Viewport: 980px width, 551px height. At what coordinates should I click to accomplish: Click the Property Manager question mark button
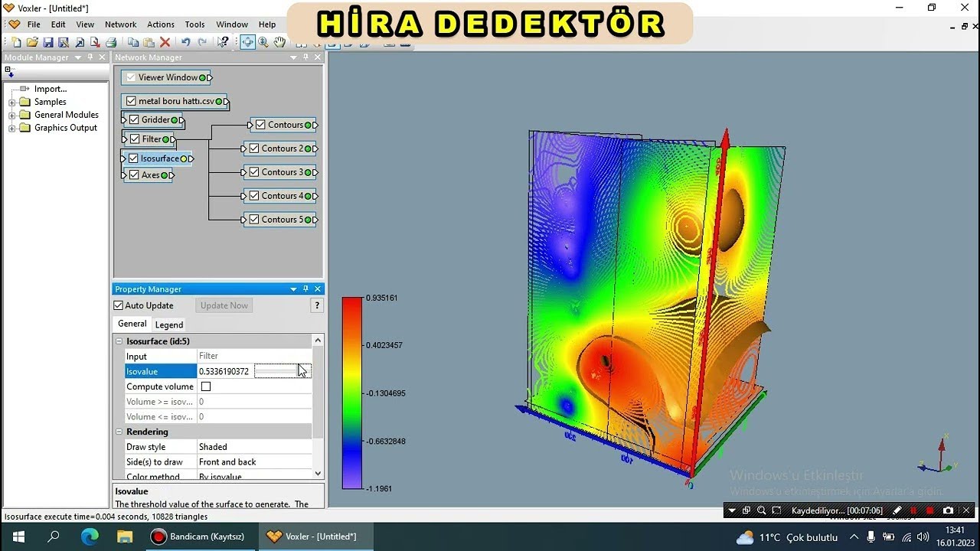[x=317, y=305]
